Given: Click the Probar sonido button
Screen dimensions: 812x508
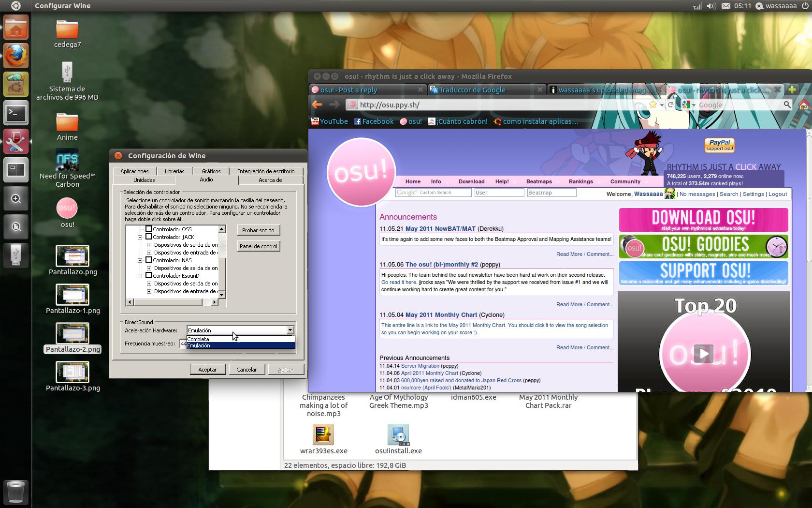Looking at the screenshot, I should pyautogui.click(x=258, y=230).
